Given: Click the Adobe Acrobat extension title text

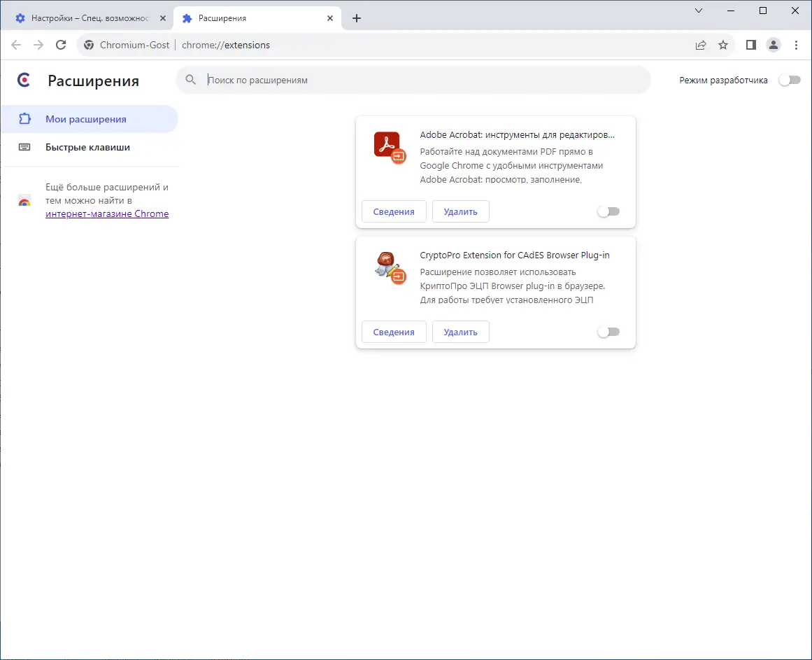Looking at the screenshot, I should coord(517,134).
